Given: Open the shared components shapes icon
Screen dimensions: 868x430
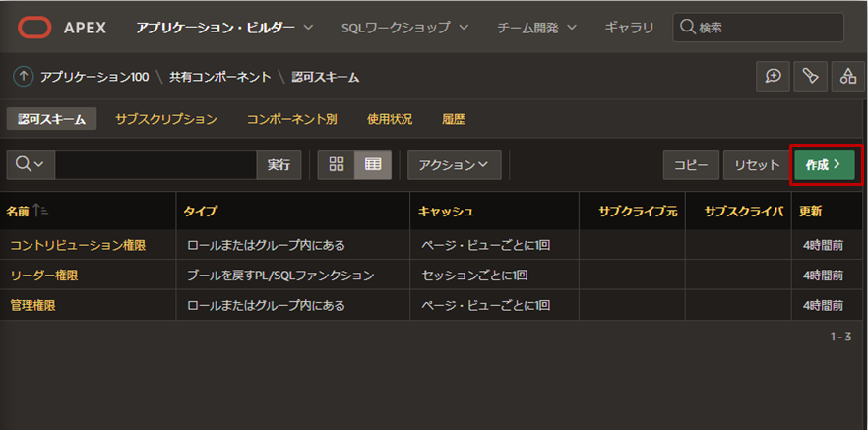Looking at the screenshot, I should (846, 76).
